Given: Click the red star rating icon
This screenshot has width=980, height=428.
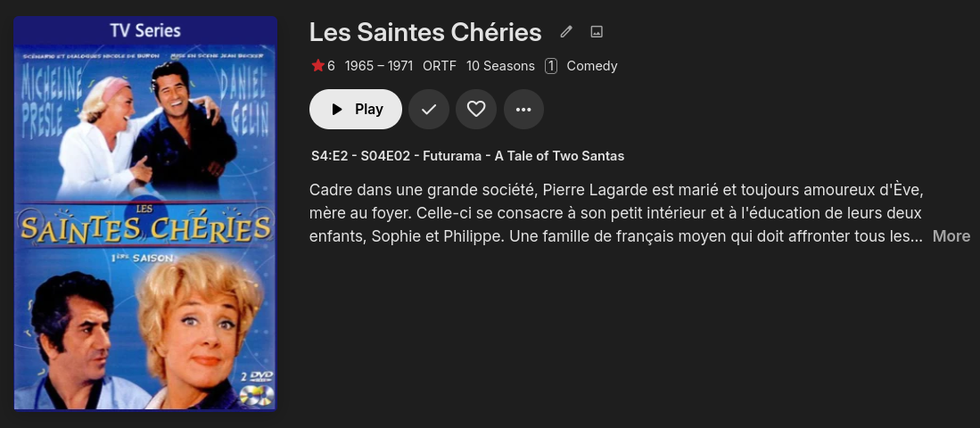Looking at the screenshot, I should tap(317, 66).
